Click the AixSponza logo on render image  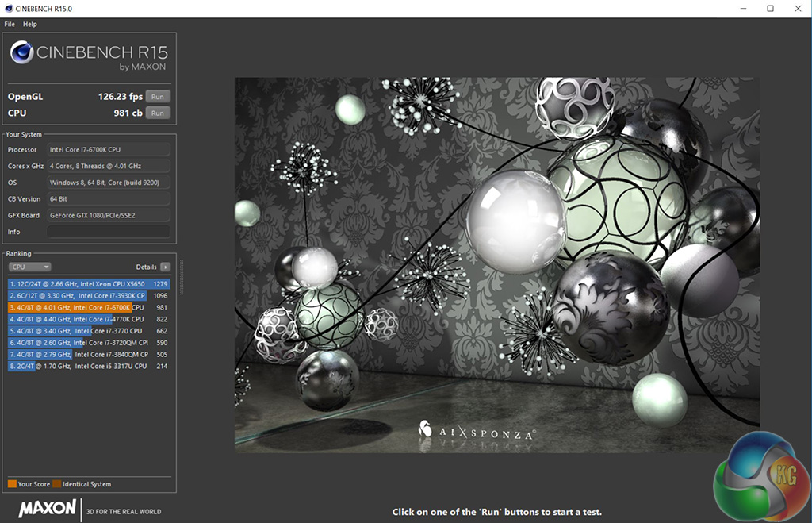coord(476,431)
